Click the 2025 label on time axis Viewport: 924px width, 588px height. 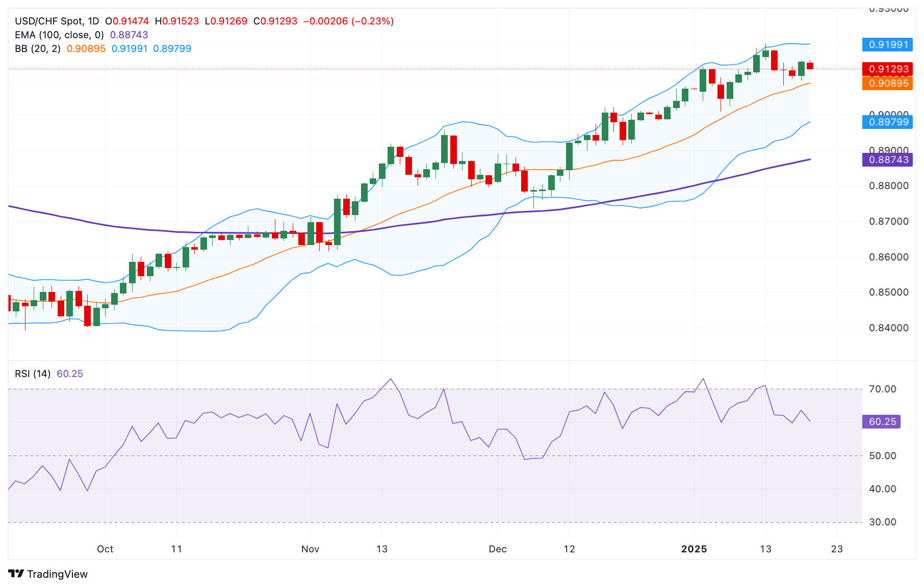694,549
